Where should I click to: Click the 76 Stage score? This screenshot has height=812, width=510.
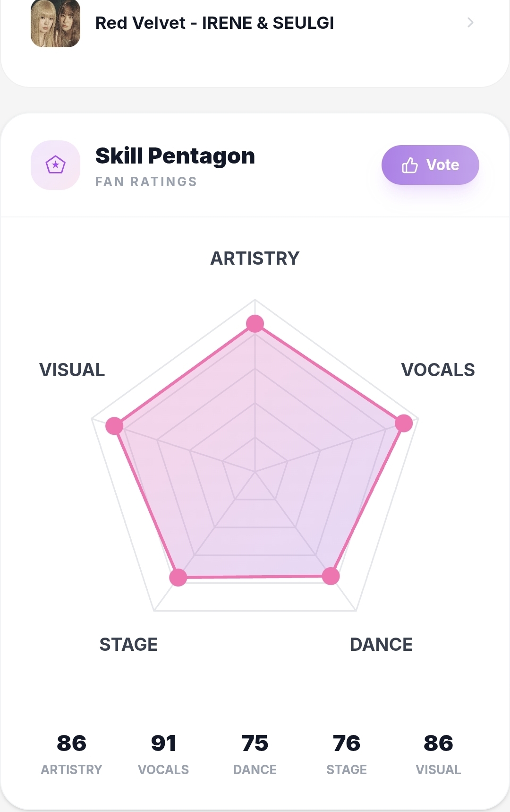point(347,743)
